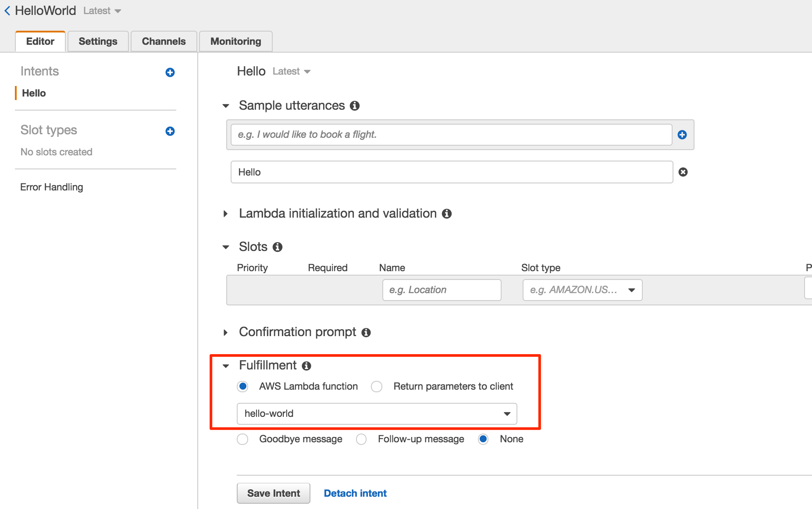Expand the Confirmation prompt section

pos(225,333)
